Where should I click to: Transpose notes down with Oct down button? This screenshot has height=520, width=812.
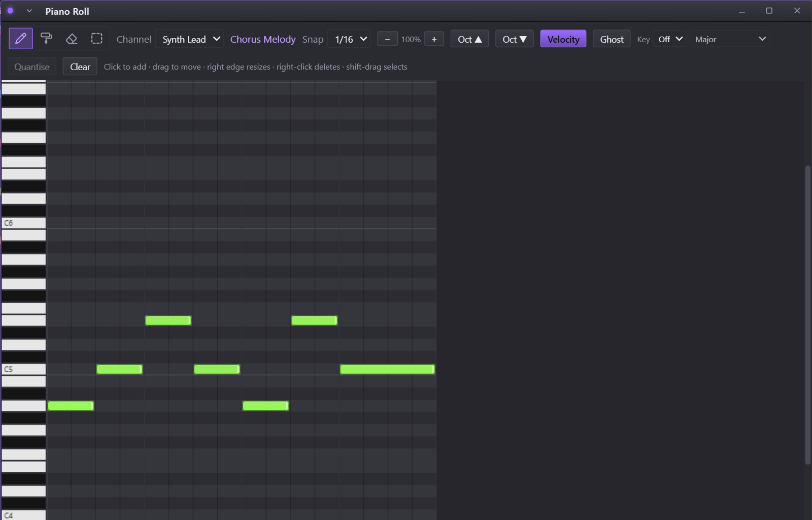tap(514, 39)
